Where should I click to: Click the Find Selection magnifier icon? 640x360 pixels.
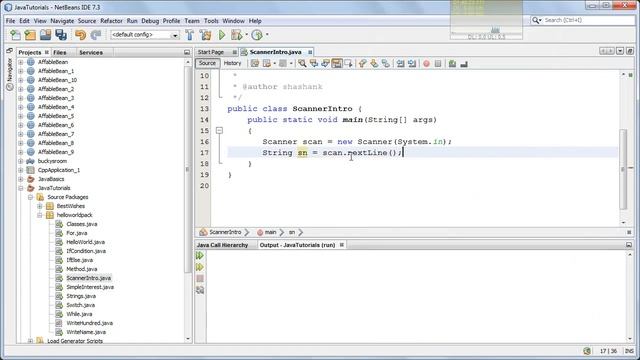(302, 64)
